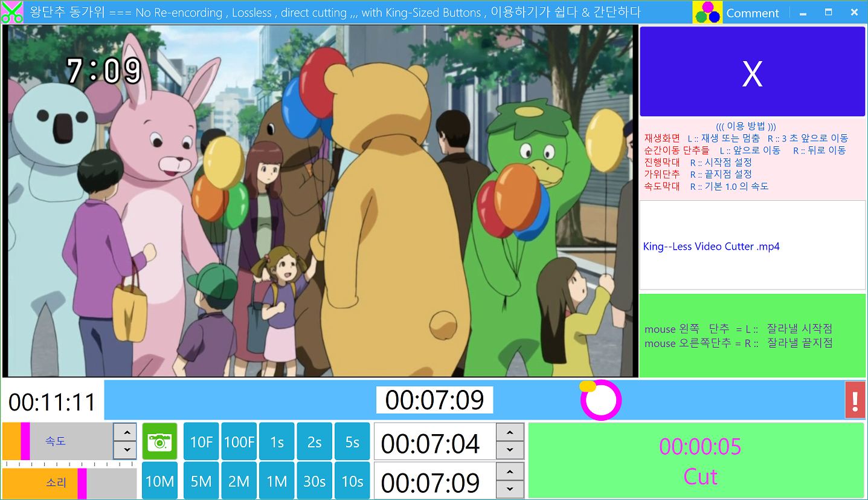Take a snapshot with the camera icon
The width and height of the screenshot is (868, 500).
pos(160,441)
